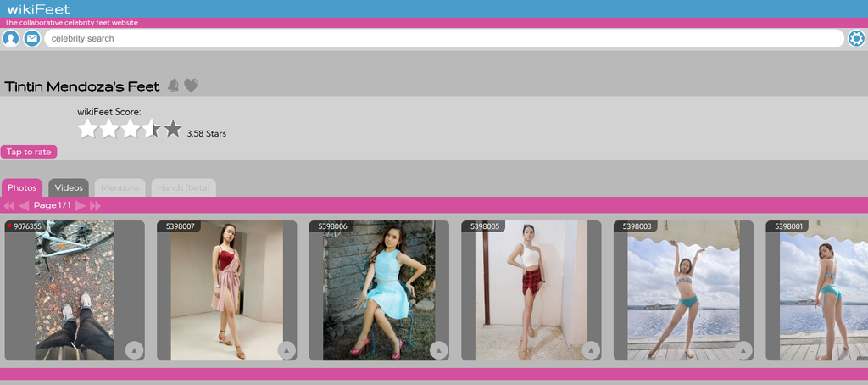
Task: Open photo thumbnail 5398005
Action: click(x=531, y=291)
